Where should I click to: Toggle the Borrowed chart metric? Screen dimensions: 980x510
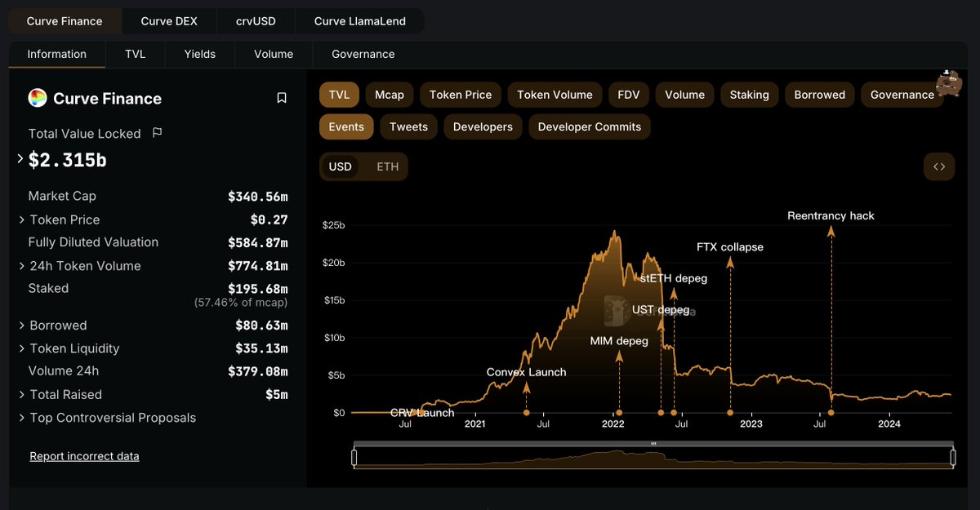pos(820,95)
